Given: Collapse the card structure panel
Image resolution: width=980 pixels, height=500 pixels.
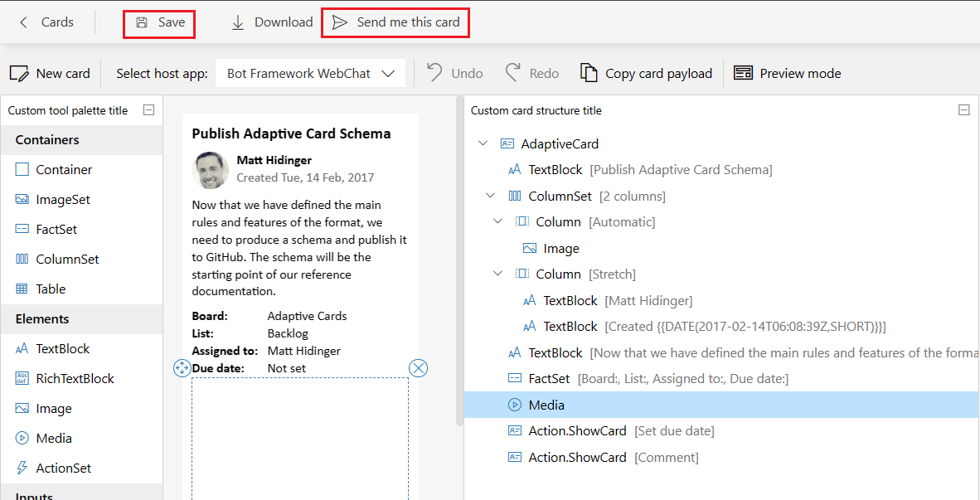Looking at the screenshot, I should (x=963, y=110).
